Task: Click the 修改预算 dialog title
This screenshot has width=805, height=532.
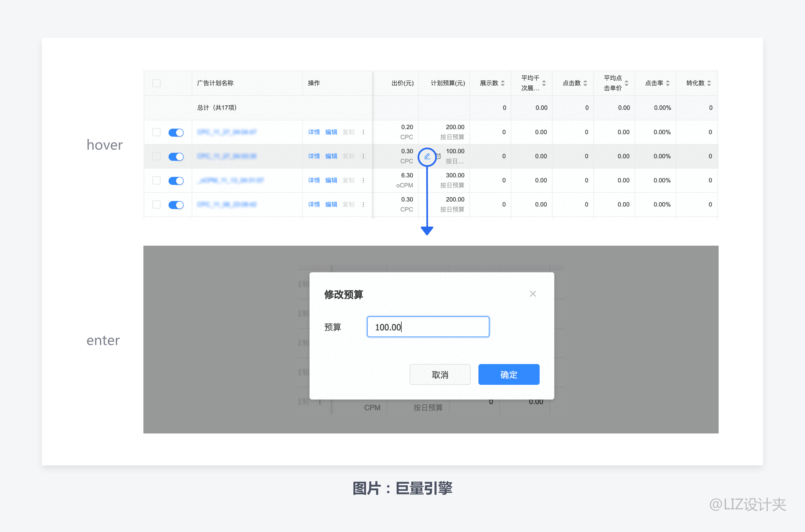Action: click(344, 295)
